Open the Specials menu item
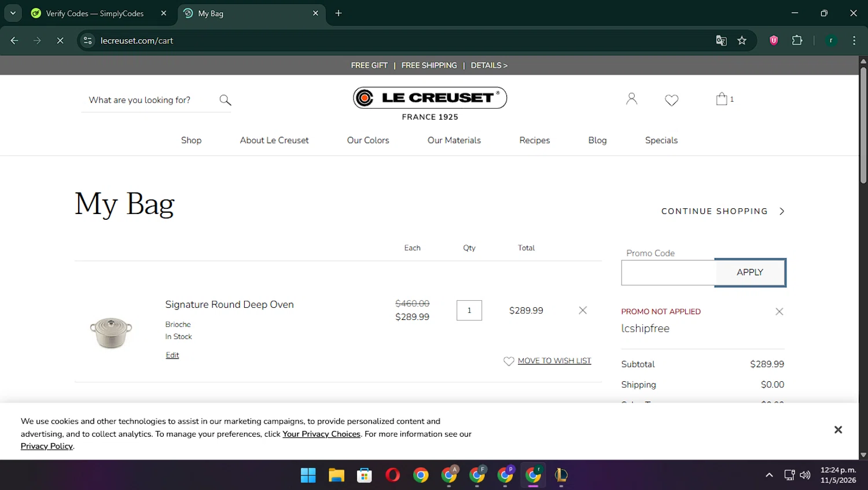 tap(661, 140)
